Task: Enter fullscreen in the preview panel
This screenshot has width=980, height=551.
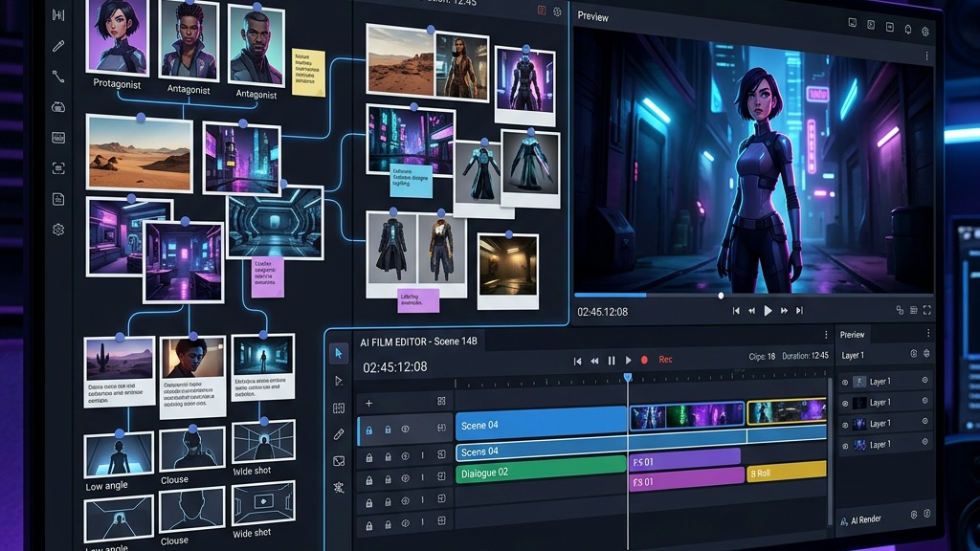Action: pyautogui.click(x=927, y=310)
